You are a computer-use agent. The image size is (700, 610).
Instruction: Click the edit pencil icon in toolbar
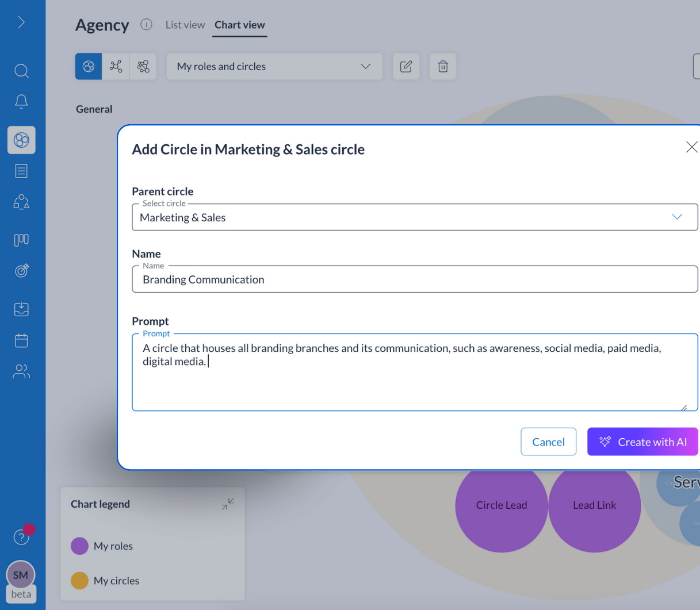pos(406,66)
